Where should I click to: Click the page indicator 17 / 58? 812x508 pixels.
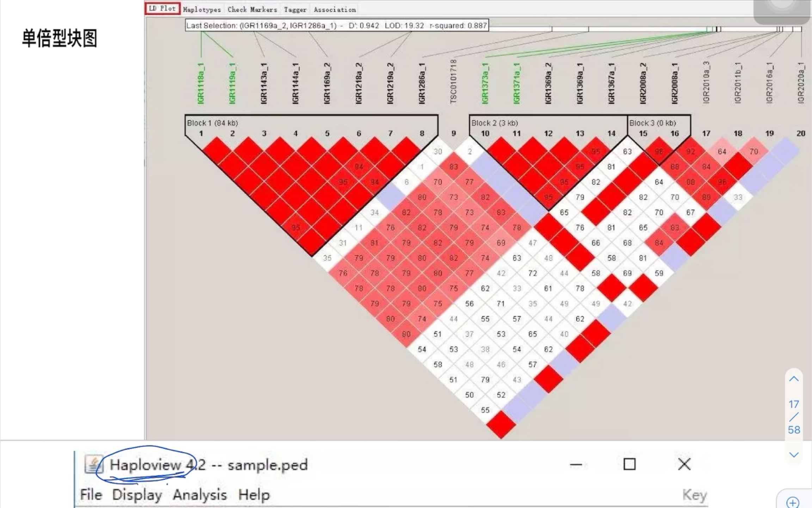[794, 417]
